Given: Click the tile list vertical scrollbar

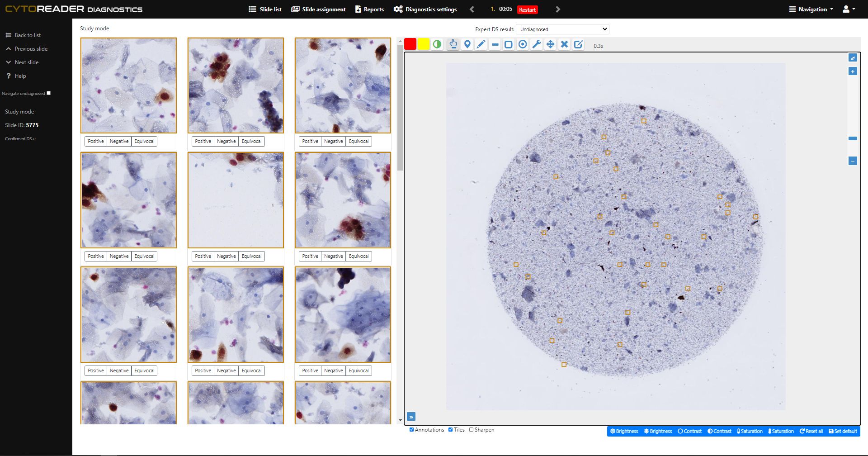Looking at the screenshot, I should tap(400, 108).
